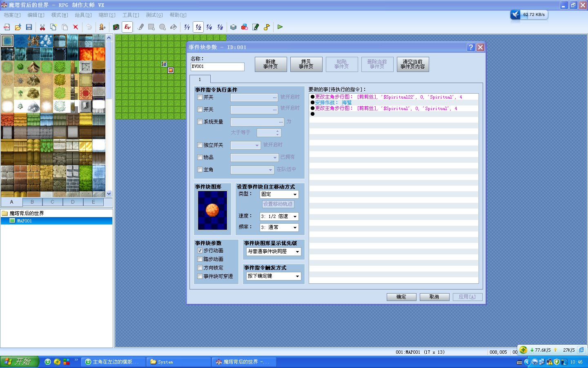
Task: Set the zoom scale to 1/4
Action: coord(209,27)
